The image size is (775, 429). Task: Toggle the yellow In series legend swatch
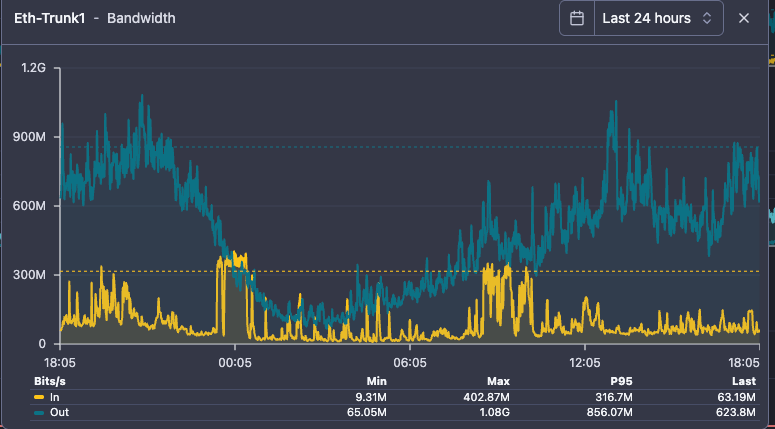[x=39, y=397]
